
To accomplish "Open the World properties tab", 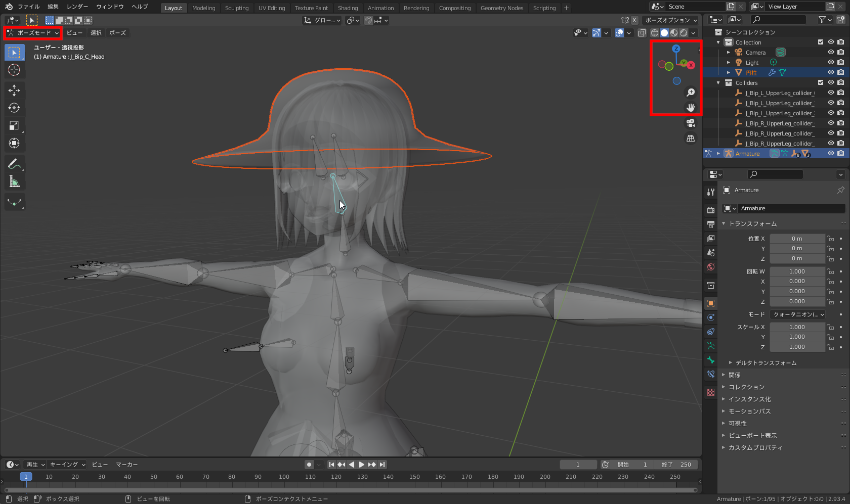I will coord(711,267).
